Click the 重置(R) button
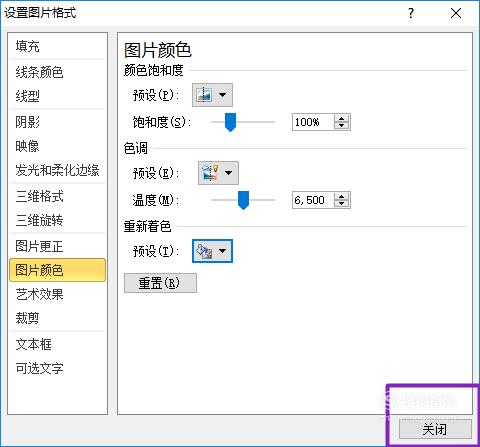The width and height of the screenshot is (480, 447). click(160, 283)
